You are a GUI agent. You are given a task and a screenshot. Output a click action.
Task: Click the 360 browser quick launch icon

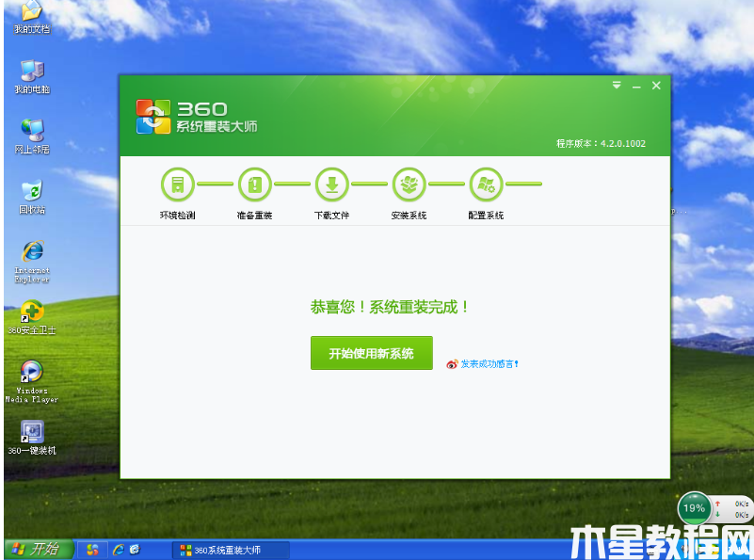pos(92,550)
